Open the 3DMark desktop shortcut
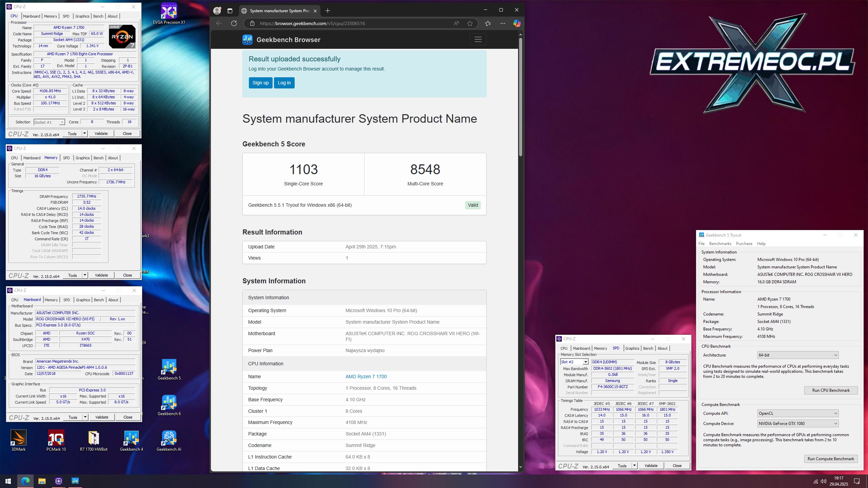Screen dimensions: 868x488 click(x=19, y=441)
